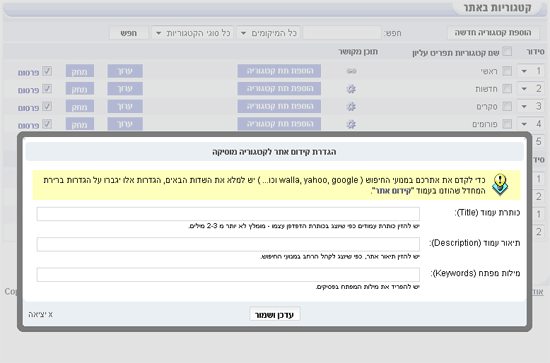The width and height of the screenshot is (550, 363).
Task: Click the פרסום link in חדשות row
Action: pyautogui.click(x=28, y=90)
